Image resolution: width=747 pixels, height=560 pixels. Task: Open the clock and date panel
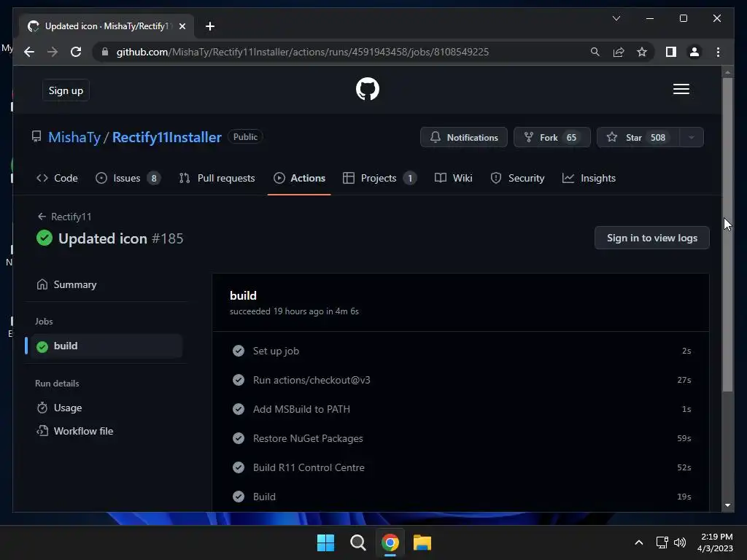716,542
